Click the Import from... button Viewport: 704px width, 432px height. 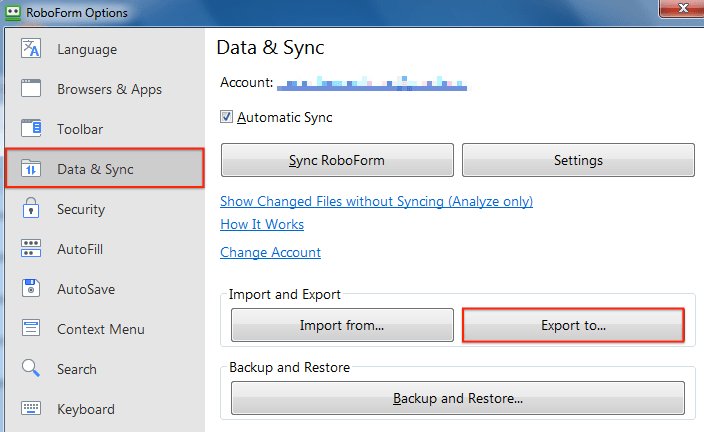[x=342, y=325]
